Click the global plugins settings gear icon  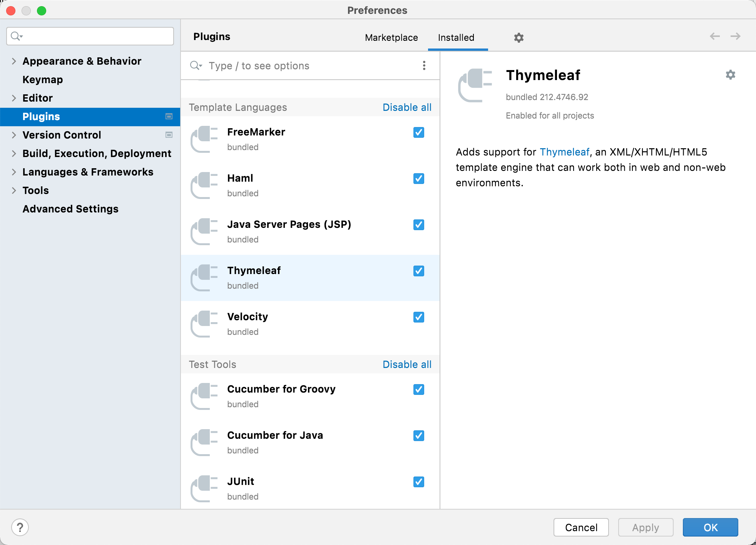tap(519, 38)
